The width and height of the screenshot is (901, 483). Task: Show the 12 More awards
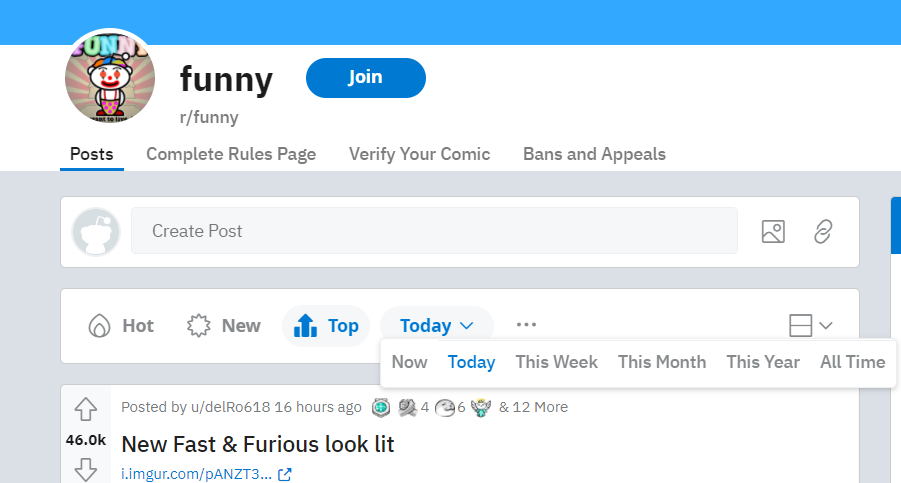click(x=533, y=407)
